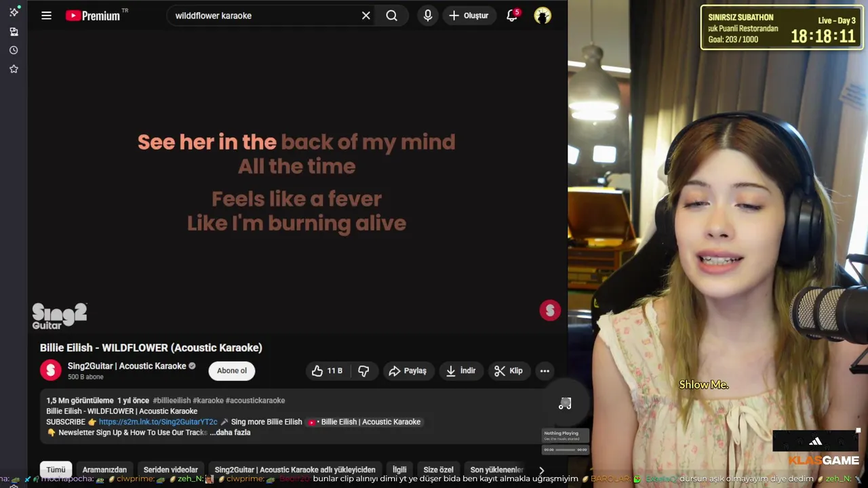
Task: Select the Tümü filter chip
Action: pyautogui.click(x=56, y=470)
